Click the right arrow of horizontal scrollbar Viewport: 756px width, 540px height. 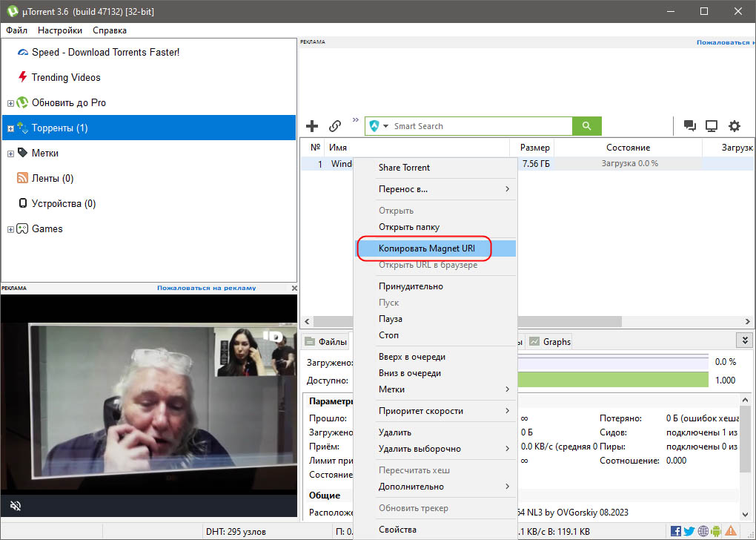(747, 321)
